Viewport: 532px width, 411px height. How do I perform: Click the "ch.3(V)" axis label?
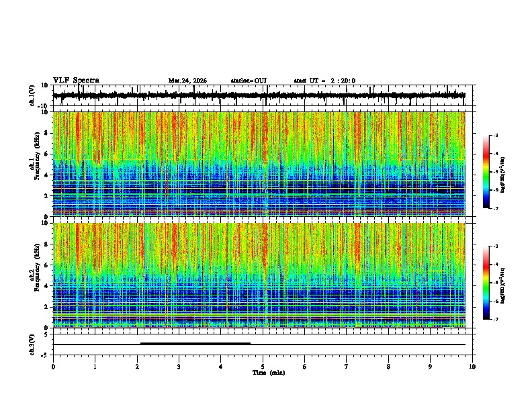32,345
